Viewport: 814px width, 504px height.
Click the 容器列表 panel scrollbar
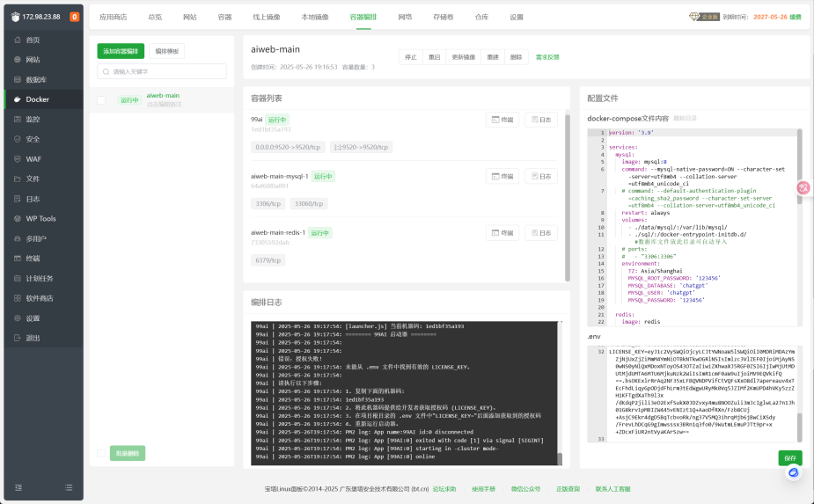coord(568,197)
